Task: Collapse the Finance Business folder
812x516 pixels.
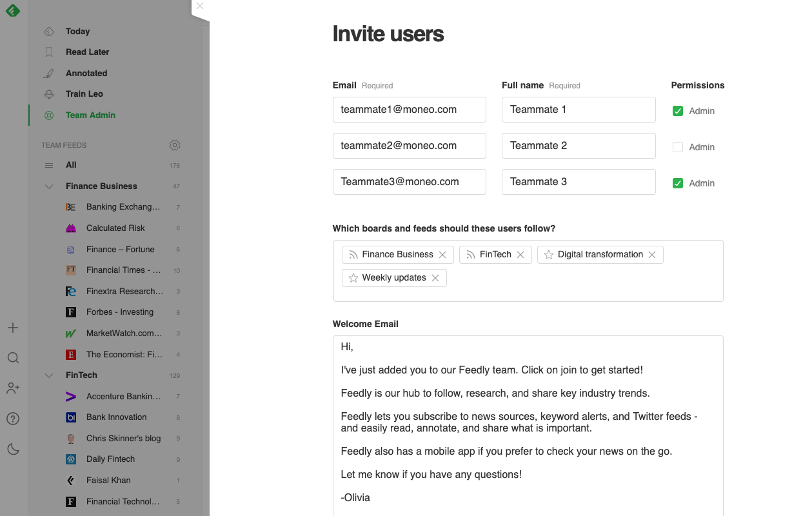Action: pos(49,186)
